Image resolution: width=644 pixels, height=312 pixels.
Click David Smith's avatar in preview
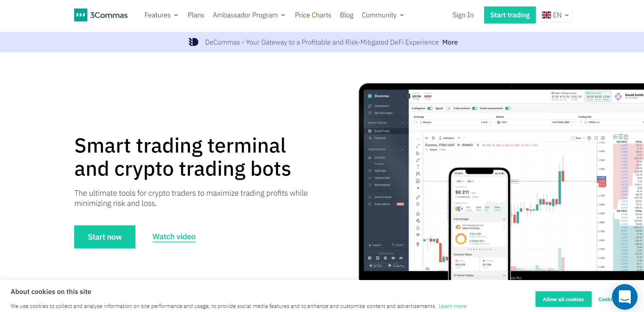[618, 97]
